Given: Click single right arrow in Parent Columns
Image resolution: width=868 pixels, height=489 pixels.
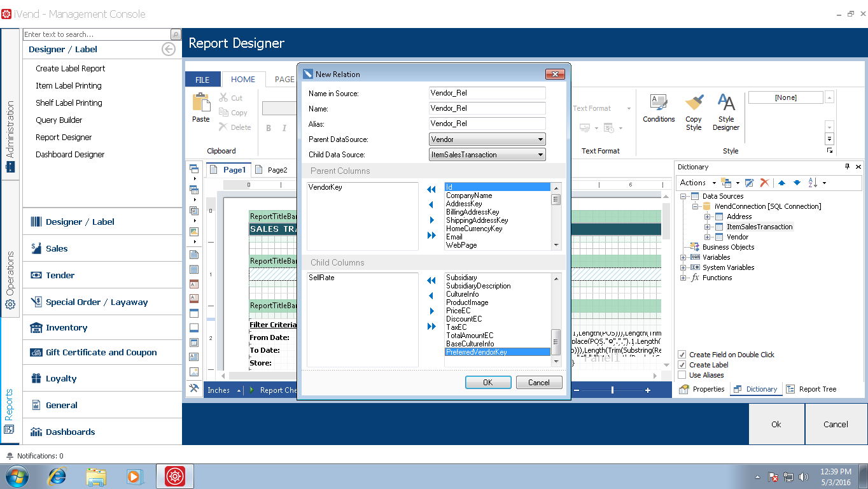Looking at the screenshot, I should [x=431, y=220].
